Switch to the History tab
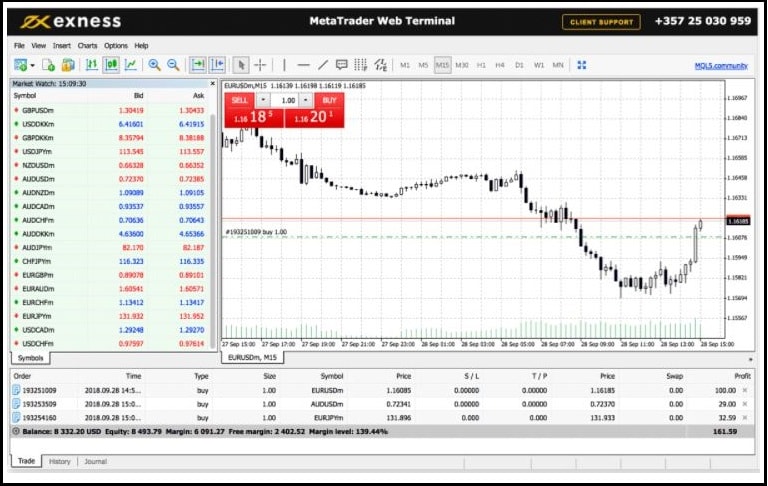This screenshot has width=768, height=486. [60, 461]
